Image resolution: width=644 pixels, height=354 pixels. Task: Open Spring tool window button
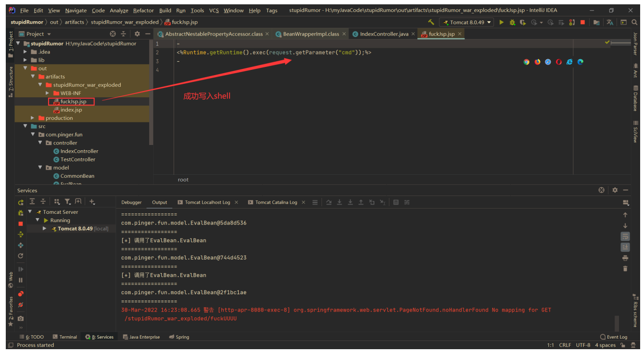[179, 337]
